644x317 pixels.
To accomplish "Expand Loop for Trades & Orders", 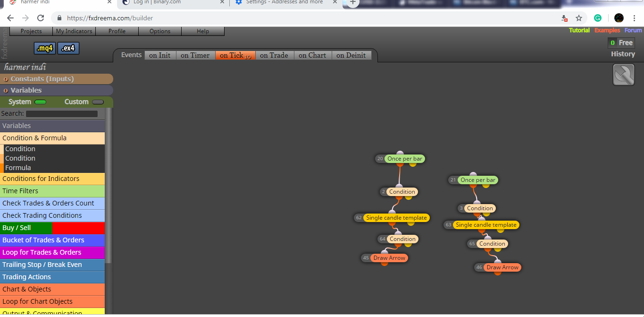I will click(52, 252).
